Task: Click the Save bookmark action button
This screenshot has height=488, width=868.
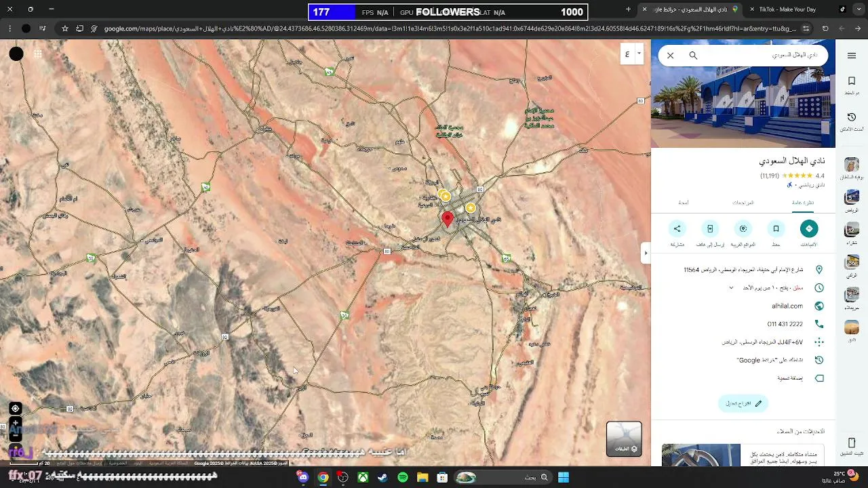Action: pos(776,228)
